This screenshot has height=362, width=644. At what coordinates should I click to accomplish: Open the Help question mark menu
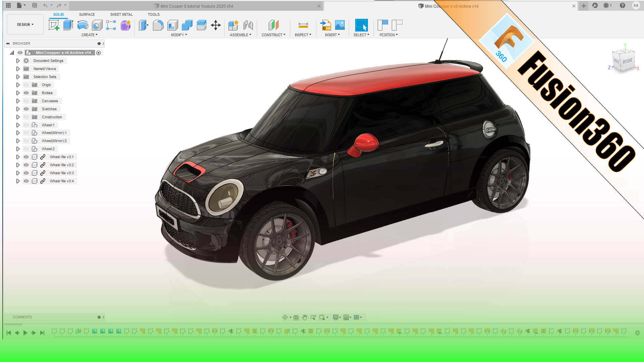click(x=623, y=5)
